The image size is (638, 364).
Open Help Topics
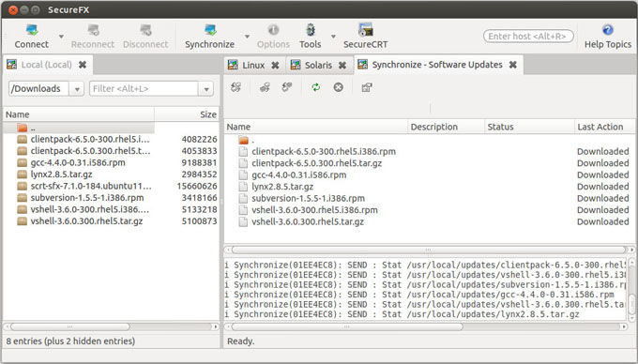tap(607, 36)
